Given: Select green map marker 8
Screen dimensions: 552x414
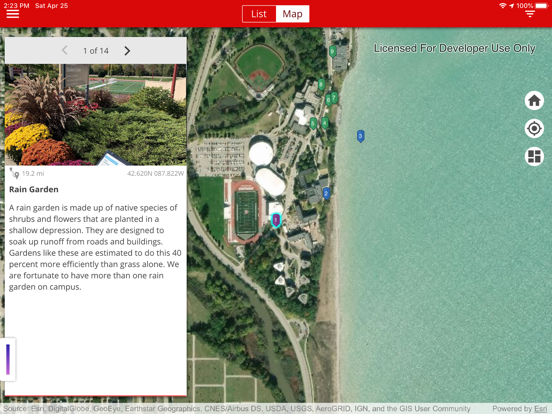Looking at the screenshot, I should (x=321, y=84).
